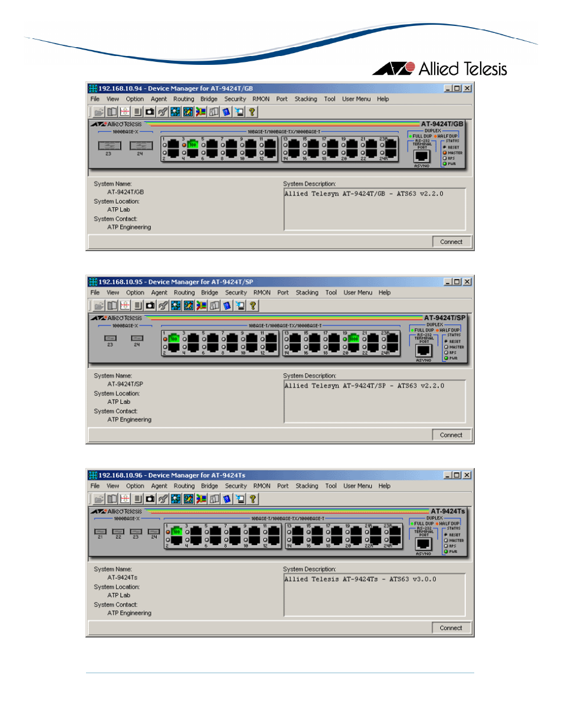Click the red grid icon in the 192.168.10.96 window toolbar

click(x=124, y=499)
